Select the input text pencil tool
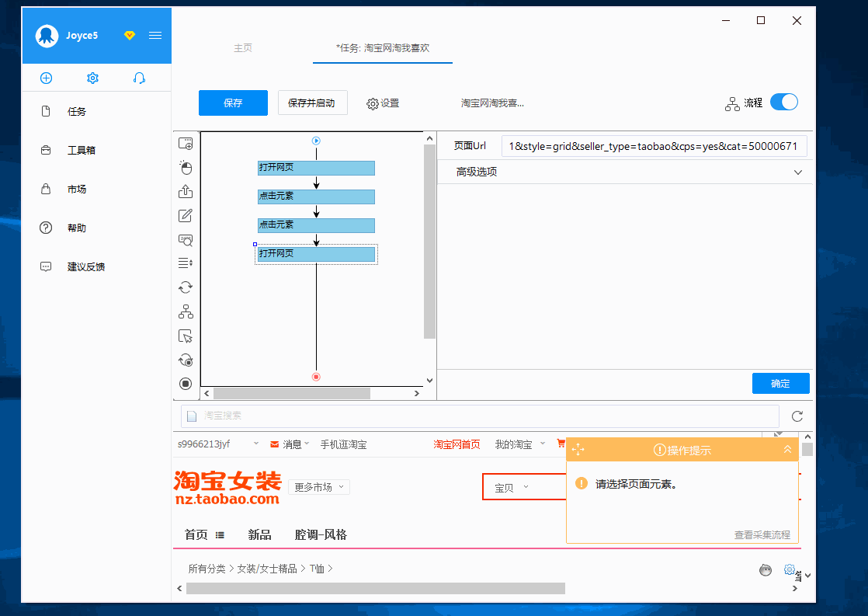The height and width of the screenshot is (616, 868). (x=186, y=215)
